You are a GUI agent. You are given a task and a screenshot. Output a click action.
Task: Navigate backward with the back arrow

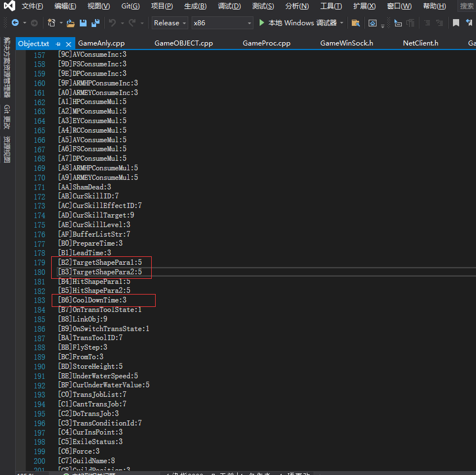click(15, 23)
